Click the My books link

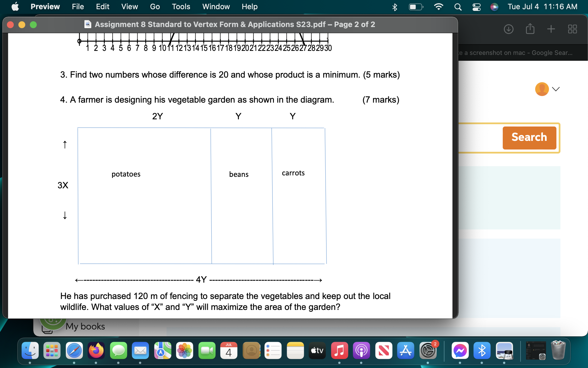[85, 327]
